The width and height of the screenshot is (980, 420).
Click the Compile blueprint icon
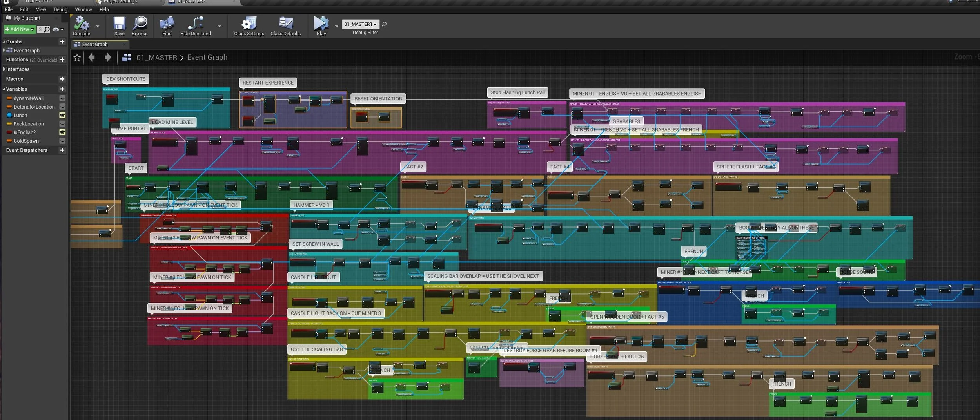point(82,23)
